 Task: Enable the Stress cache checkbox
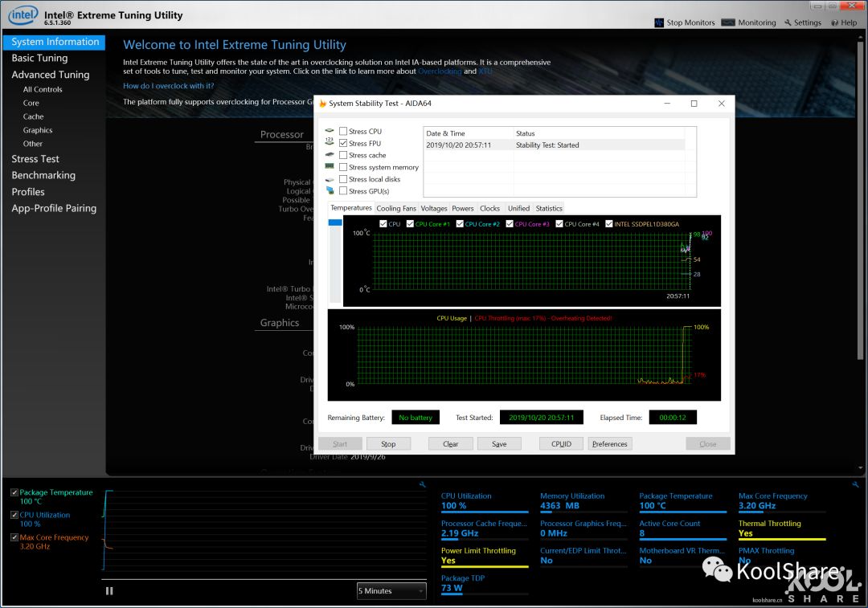click(x=343, y=155)
